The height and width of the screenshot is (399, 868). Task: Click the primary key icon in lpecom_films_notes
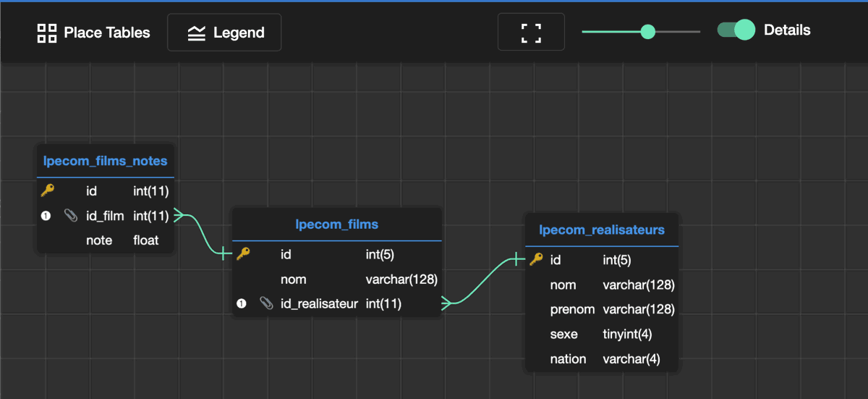point(47,190)
